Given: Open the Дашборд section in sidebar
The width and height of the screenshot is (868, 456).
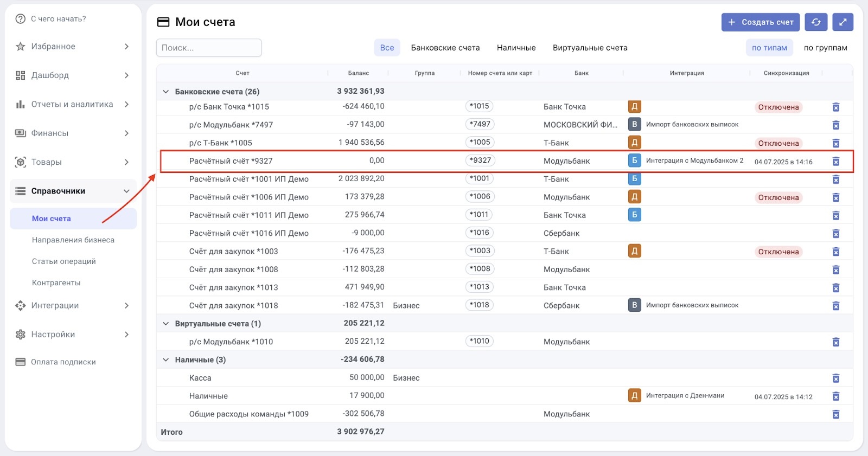Looking at the screenshot, I should click(x=50, y=75).
